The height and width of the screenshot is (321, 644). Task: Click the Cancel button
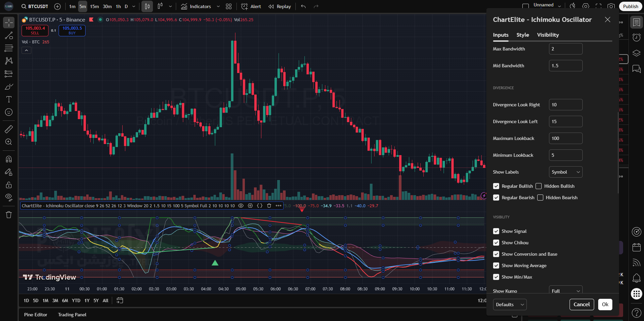click(581, 305)
